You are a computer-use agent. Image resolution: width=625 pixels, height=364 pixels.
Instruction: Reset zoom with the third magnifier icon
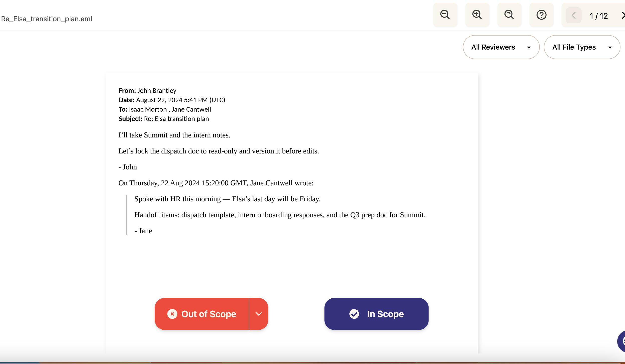(x=509, y=15)
